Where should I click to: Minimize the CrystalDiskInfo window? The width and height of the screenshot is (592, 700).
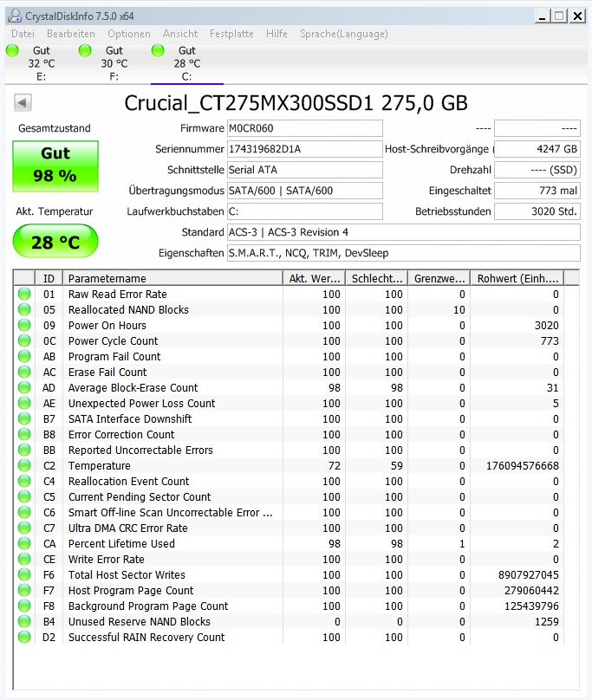pos(543,16)
